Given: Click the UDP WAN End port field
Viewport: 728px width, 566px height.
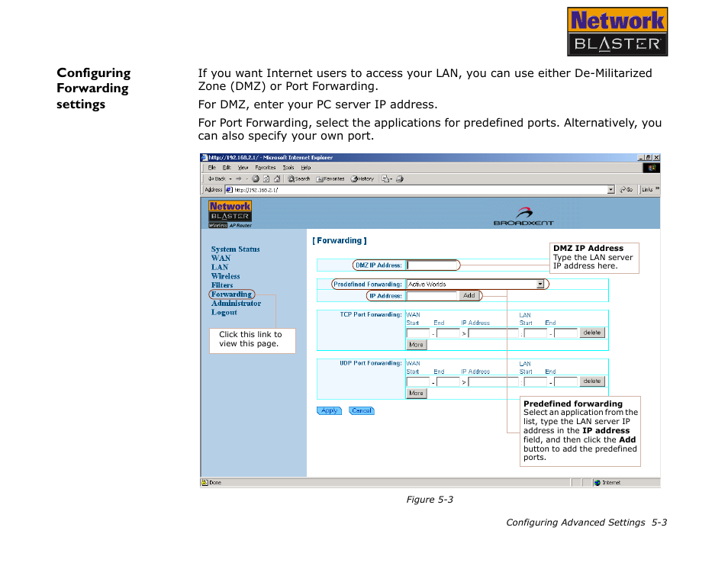Looking at the screenshot, I should click(448, 382).
